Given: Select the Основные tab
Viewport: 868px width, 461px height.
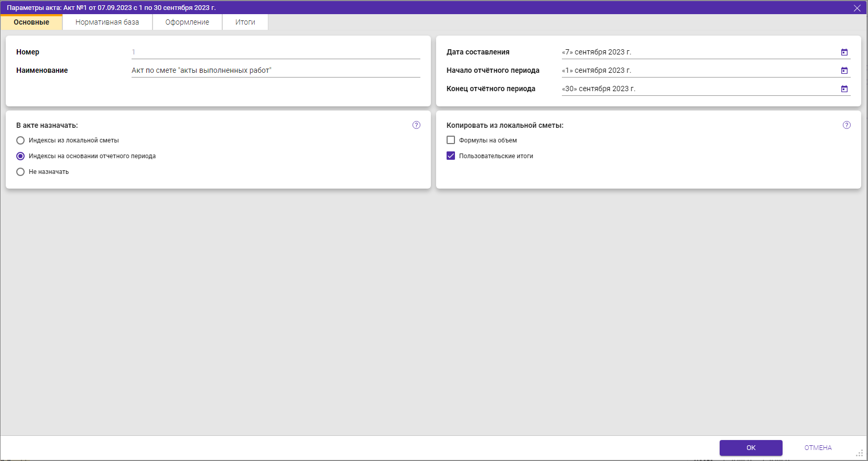Looking at the screenshot, I should [31, 22].
